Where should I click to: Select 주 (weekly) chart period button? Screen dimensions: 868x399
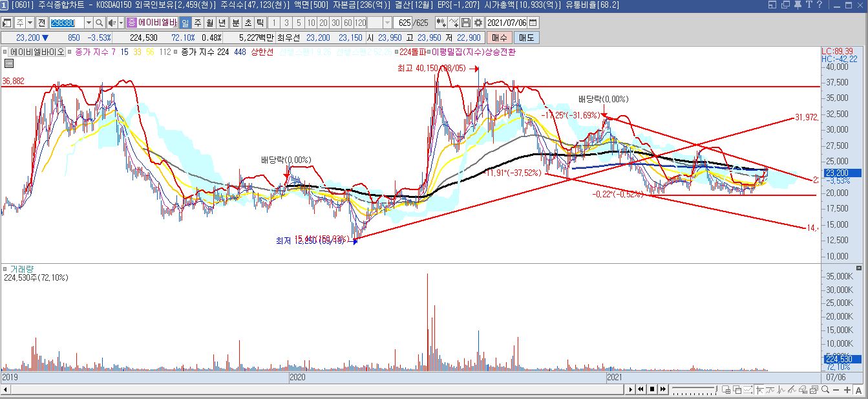coord(197,23)
